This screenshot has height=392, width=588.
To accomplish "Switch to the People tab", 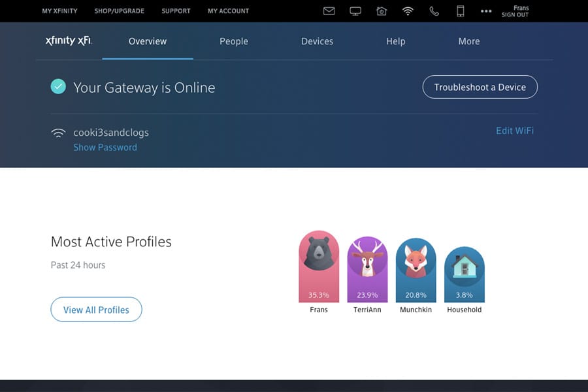I will point(234,41).
